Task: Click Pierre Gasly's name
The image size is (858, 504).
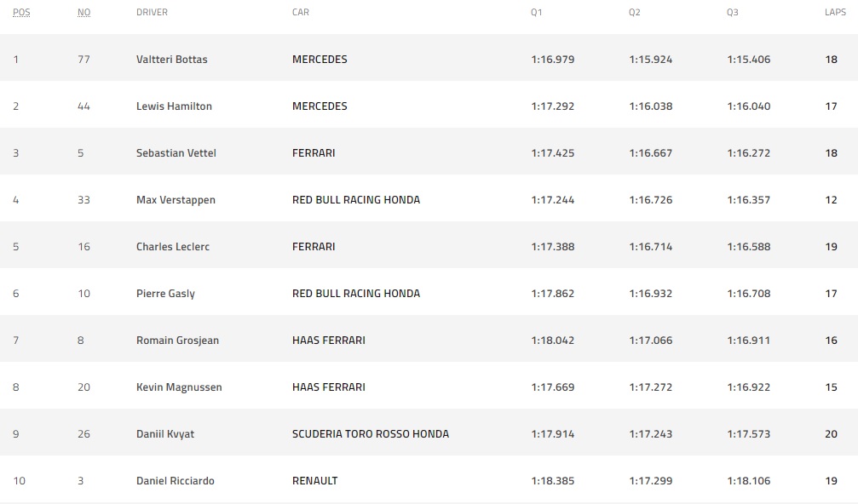Action: tap(165, 294)
